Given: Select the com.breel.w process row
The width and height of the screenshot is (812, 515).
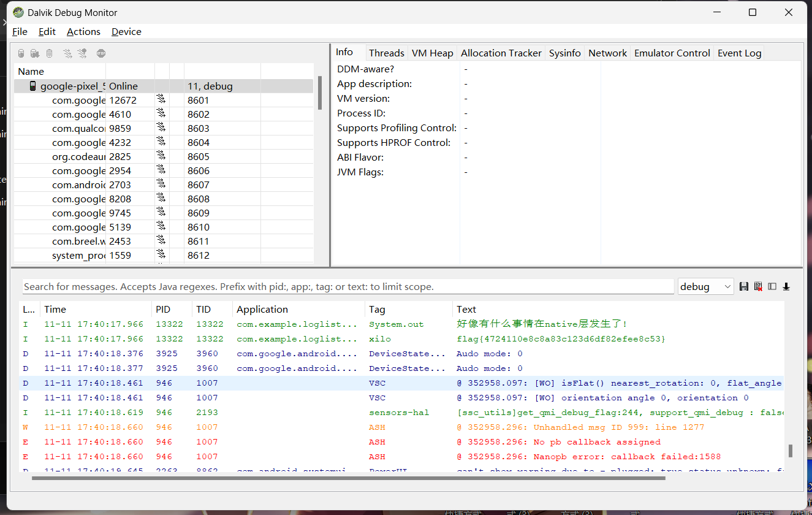Looking at the screenshot, I should [x=164, y=241].
